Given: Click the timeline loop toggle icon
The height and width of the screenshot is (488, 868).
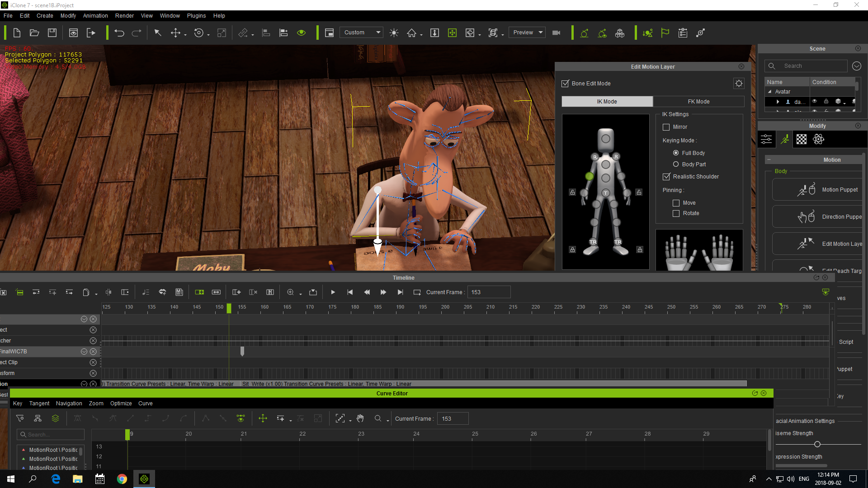Looking at the screenshot, I should pos(417,292).
